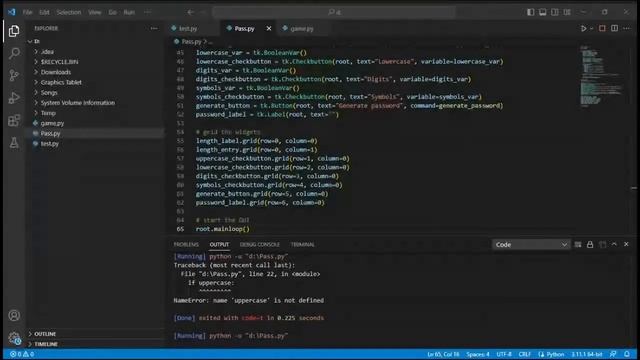Click the red stop button in editor toolbar
The width and height of the screenshot is (640, 360).
click(602, 28)
